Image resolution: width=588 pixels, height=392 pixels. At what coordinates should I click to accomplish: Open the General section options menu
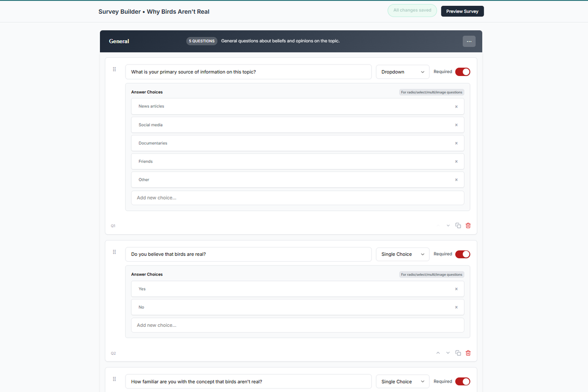(469, 41)
